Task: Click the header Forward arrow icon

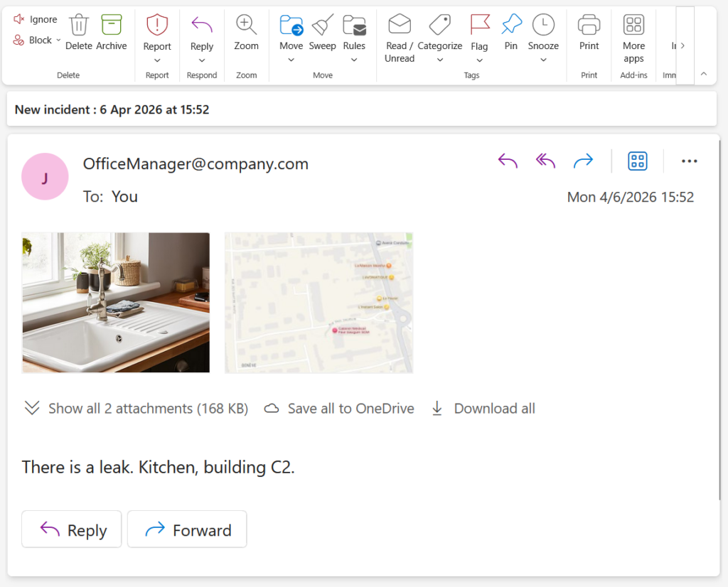Action: [583, 161]
